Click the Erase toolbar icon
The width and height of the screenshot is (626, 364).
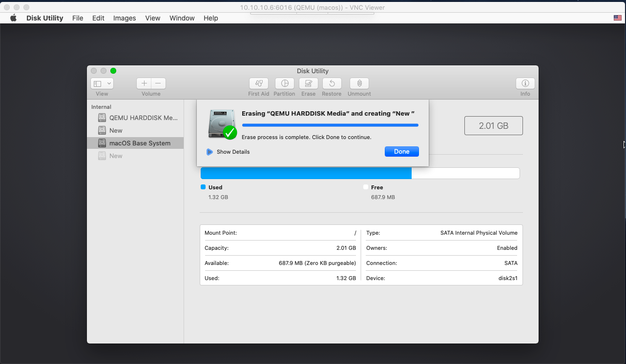(308, 83)
